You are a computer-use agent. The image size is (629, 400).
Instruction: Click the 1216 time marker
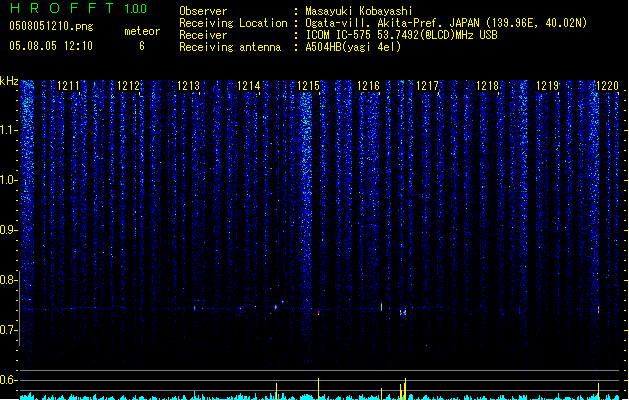pyautogui.click(x=368, y=85)
